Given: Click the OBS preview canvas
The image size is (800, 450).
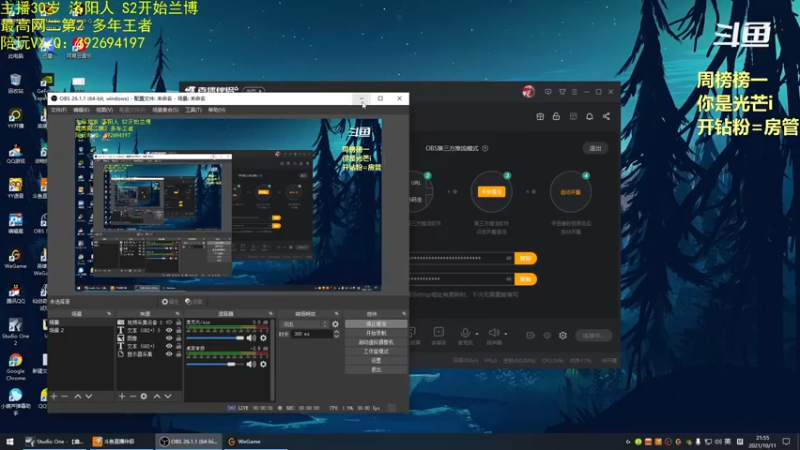Looking at the screenshot, I should click(x=228, y=205).
